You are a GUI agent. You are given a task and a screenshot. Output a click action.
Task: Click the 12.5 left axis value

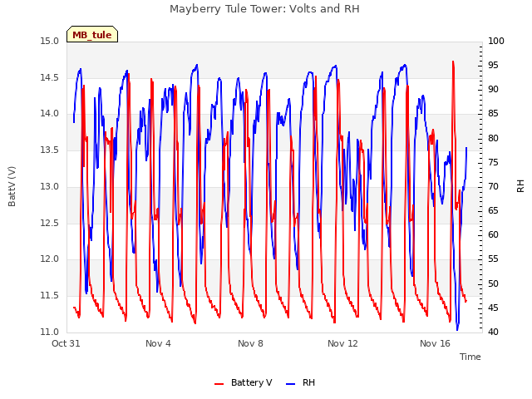coord(49,224)
